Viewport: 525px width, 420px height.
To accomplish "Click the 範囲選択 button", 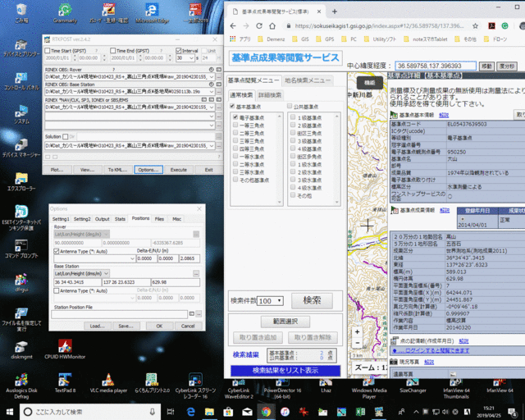I will click(285, 322).
